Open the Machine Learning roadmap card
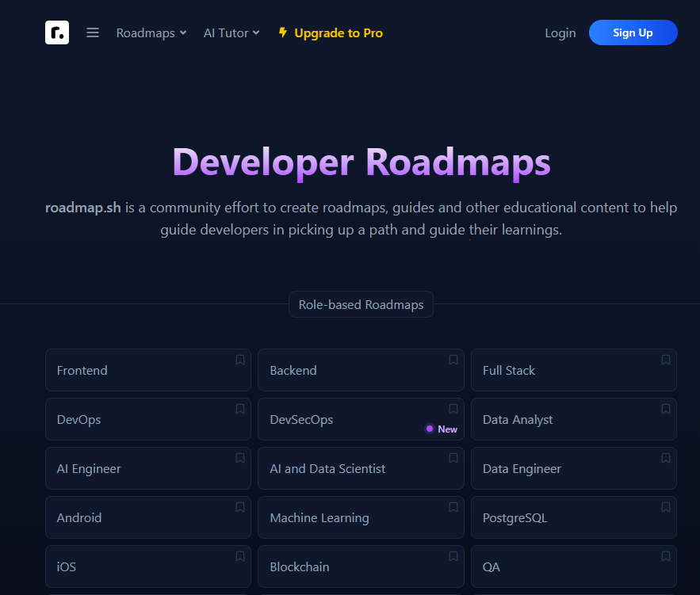This screenshot has width=700, height=595. 361,517
